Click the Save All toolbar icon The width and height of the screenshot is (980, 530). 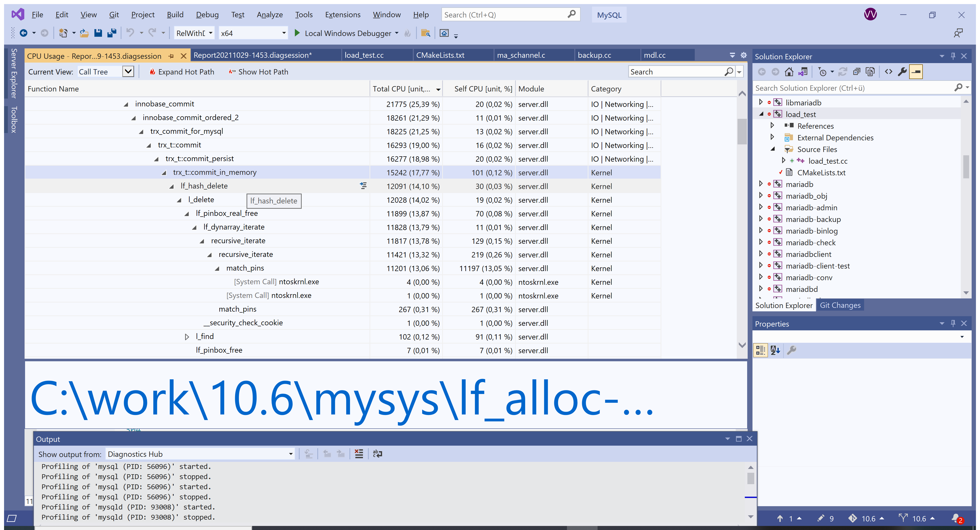click(x=112, y=33)
